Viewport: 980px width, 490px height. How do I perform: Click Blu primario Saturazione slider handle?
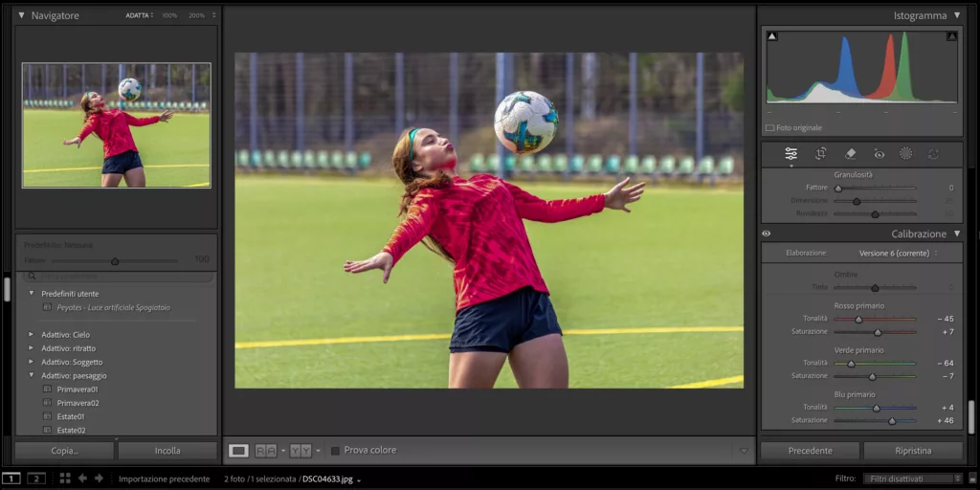[892, 421]
